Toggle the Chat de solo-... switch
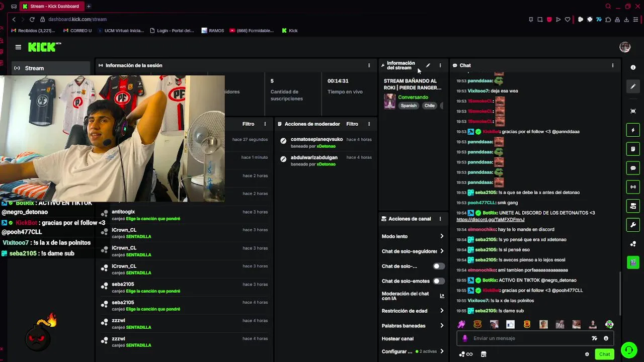644x362 pixels. [439, 266]
